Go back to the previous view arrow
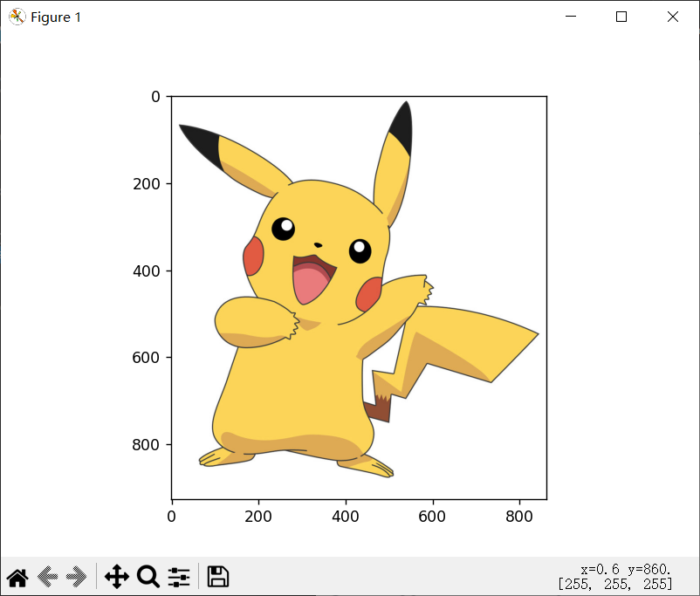 47,577
